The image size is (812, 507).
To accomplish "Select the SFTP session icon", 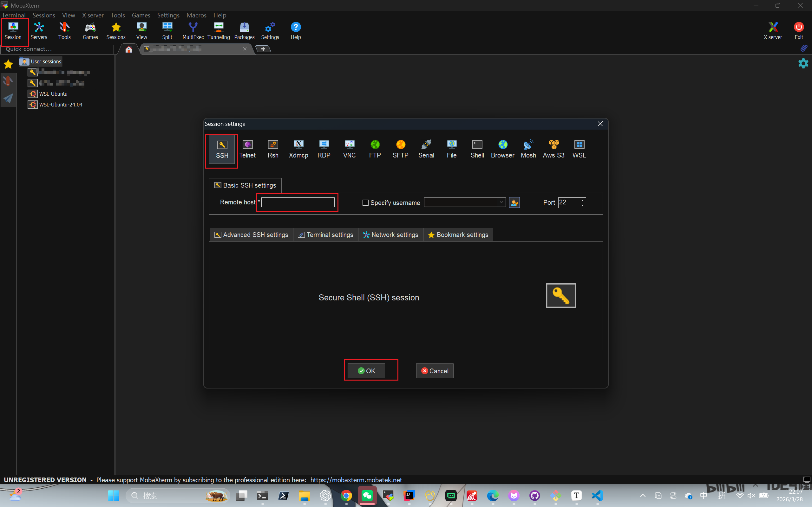I will coord(400,149).
